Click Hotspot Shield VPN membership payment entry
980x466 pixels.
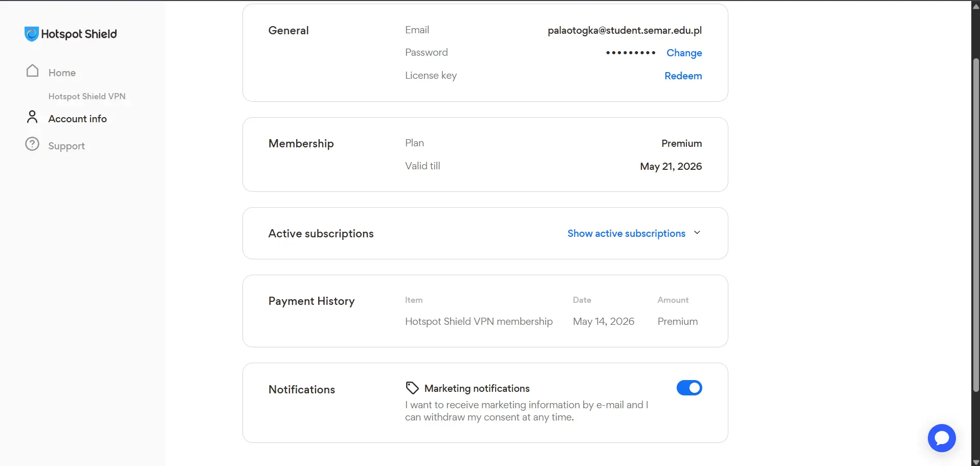point(479,321)
